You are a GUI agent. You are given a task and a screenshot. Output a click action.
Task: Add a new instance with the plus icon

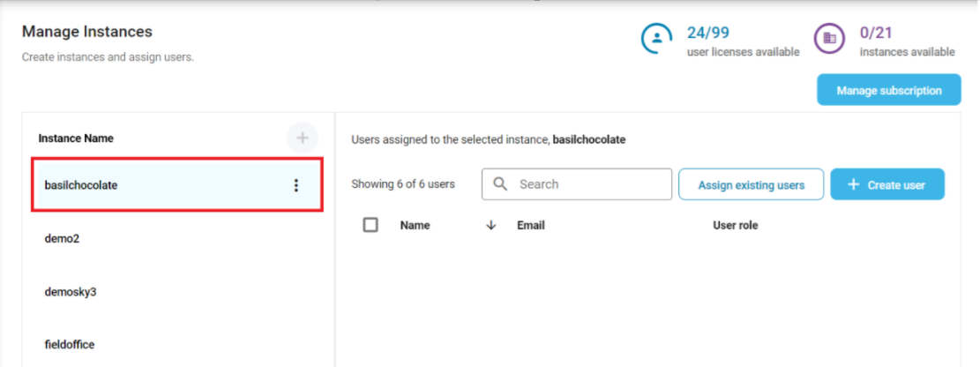point(302,139)
